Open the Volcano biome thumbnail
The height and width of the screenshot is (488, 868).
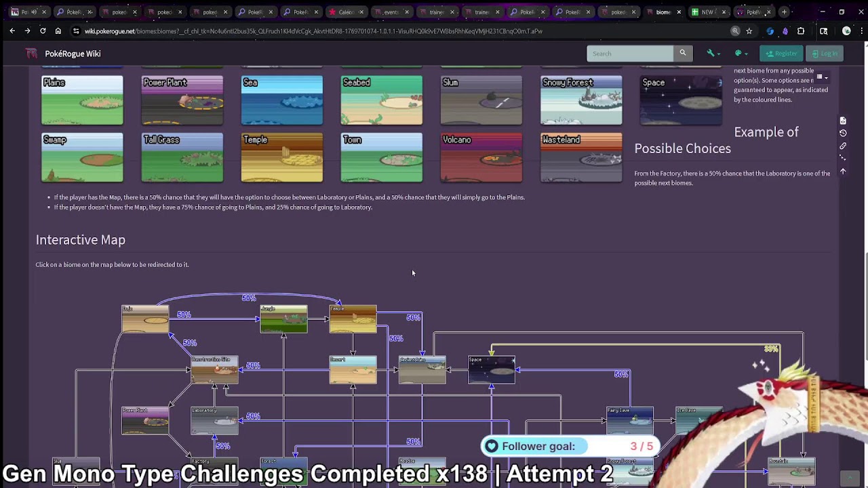tap(481, 157)
